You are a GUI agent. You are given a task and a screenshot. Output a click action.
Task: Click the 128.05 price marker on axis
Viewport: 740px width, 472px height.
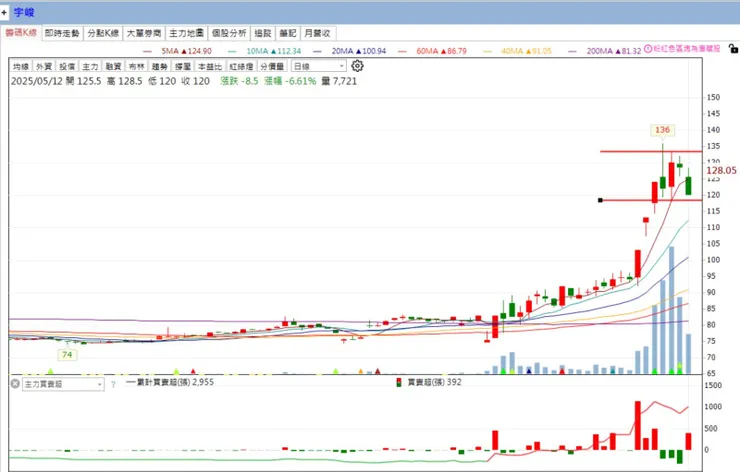tap(721, 170)
